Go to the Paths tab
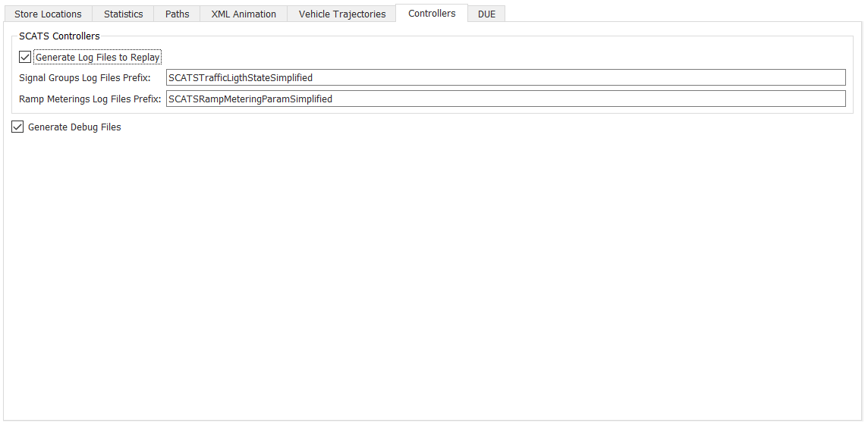This screenshot has width=868, height=426. (x=177, y=14)
